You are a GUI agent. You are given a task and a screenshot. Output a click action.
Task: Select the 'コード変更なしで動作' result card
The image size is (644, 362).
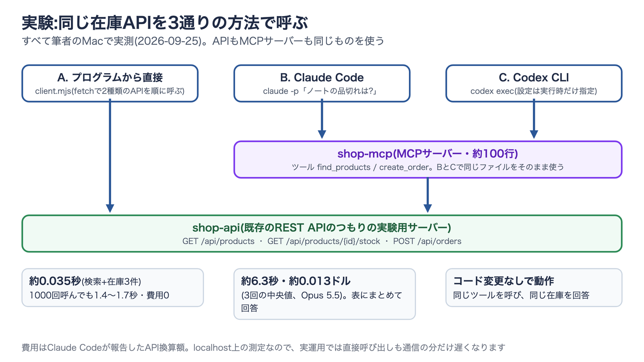(534, 288)
